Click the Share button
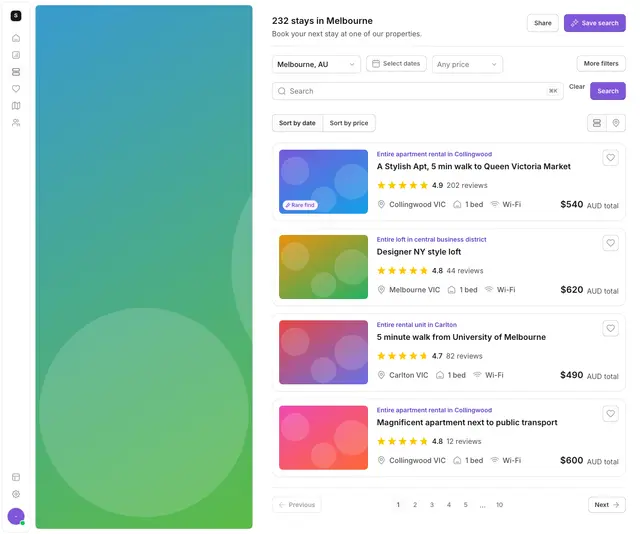 (x=542, y=23)
